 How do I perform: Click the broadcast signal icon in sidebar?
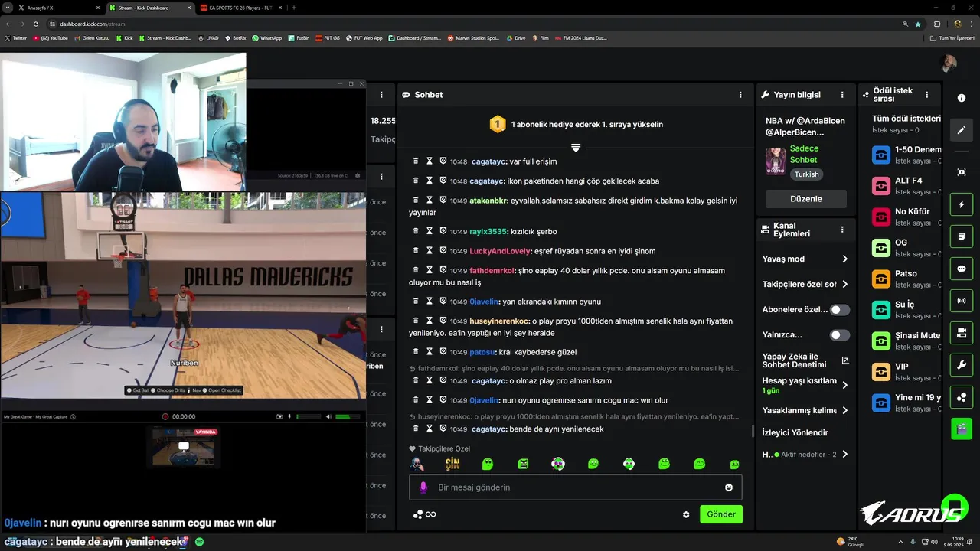962,300
